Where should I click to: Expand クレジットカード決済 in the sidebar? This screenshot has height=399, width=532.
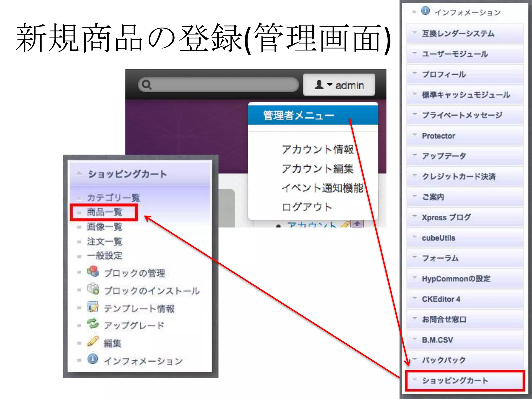coord(465,176)
